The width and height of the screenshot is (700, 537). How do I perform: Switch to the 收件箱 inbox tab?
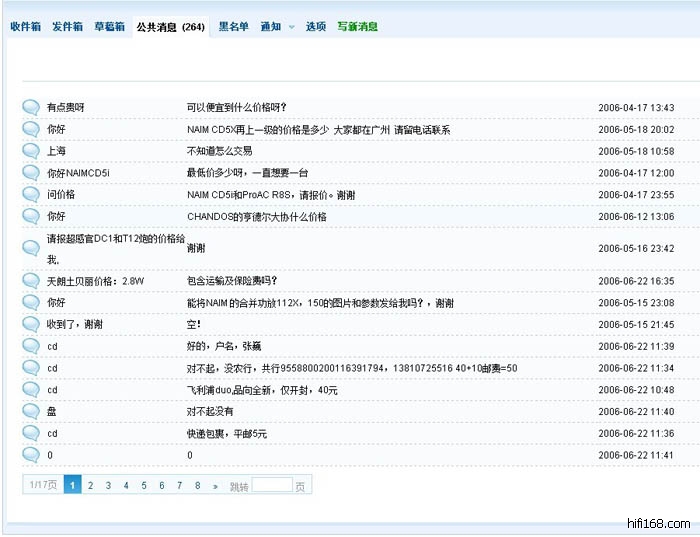[x=25, y=27]
